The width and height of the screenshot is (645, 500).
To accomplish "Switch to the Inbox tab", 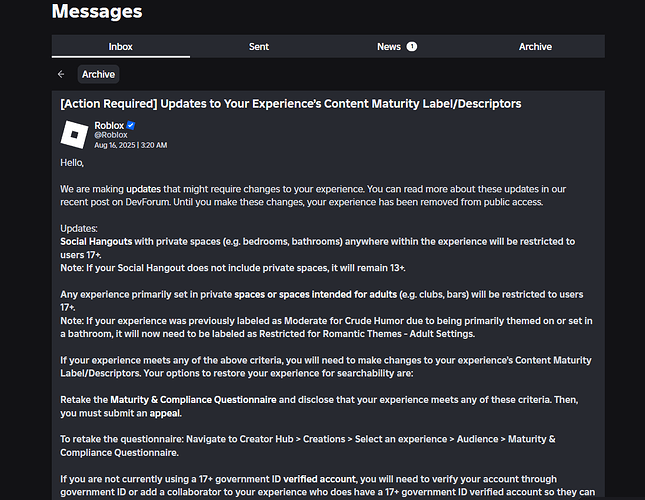I will tap(121, 46).
